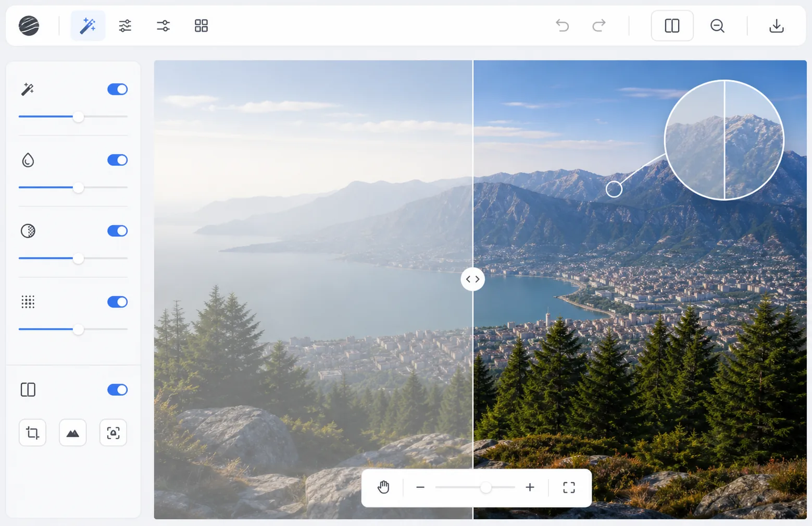Click the zoom out magnifier icon

coord(717,26)
